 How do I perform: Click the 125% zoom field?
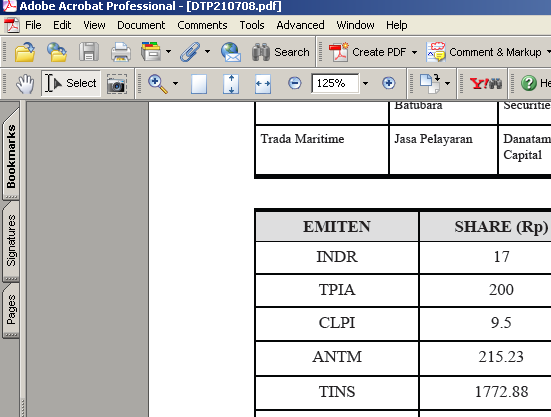coord(335,83)
